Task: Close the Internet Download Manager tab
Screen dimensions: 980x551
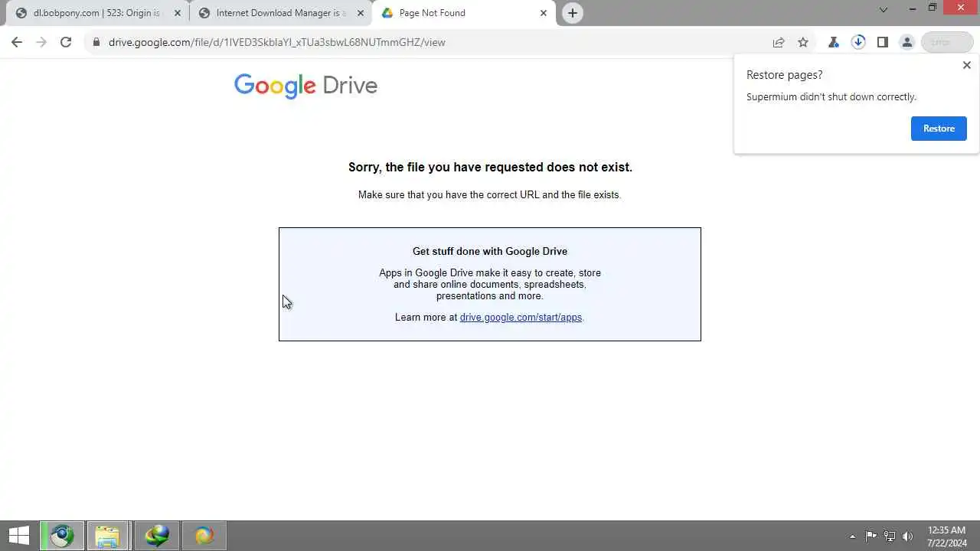Action: (361, 13)
